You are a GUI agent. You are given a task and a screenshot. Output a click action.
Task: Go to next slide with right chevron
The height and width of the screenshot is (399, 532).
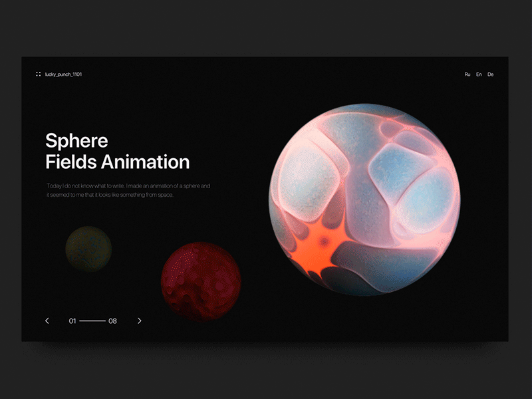139,321
